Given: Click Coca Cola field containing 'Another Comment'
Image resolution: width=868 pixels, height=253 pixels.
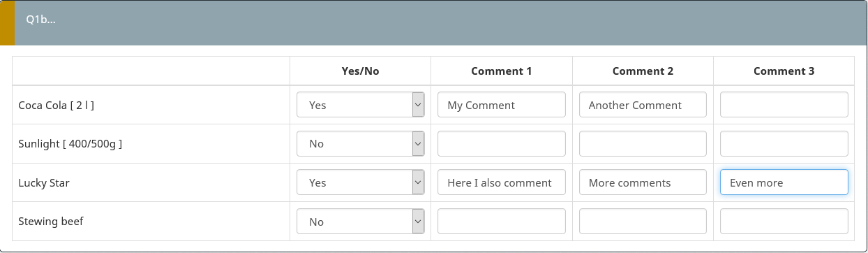Looking at the screenshot, I should click(643, 105).
